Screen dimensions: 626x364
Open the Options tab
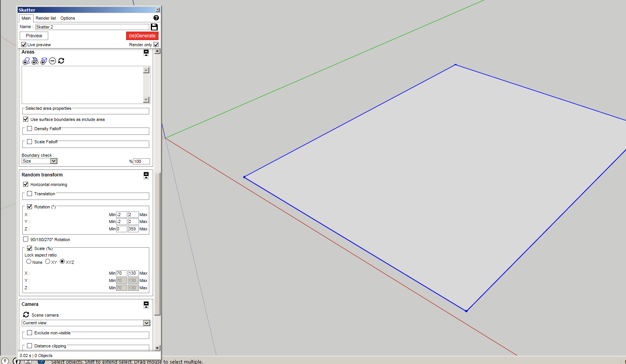[x=67, y=18]
